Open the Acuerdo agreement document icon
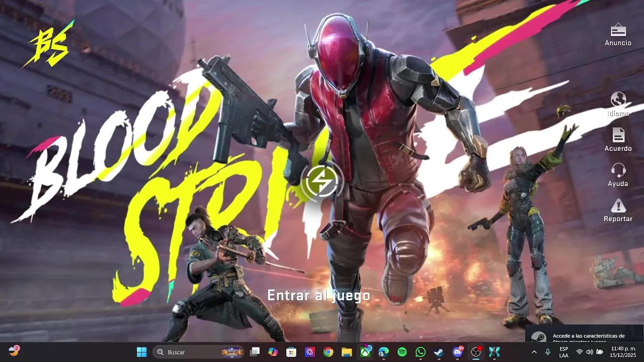Screen dimensions: 644x362 coord(618,135)
